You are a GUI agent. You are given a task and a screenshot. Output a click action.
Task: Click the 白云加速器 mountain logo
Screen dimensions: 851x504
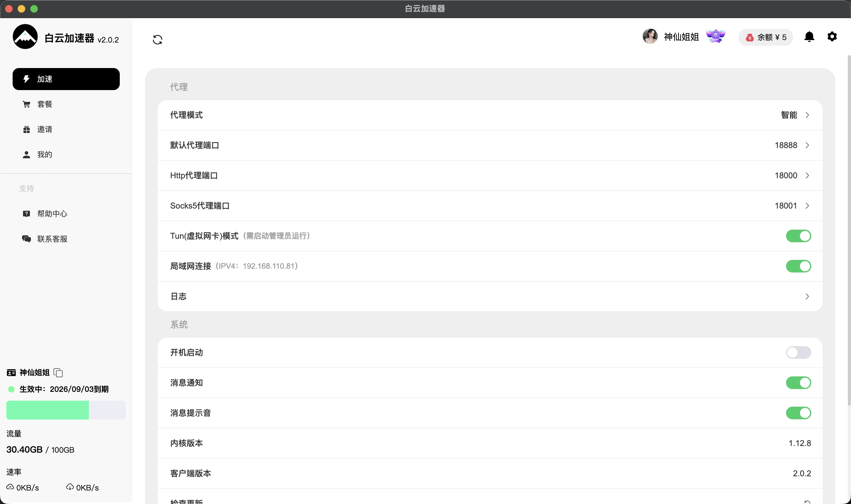click(x=25, y=37)
